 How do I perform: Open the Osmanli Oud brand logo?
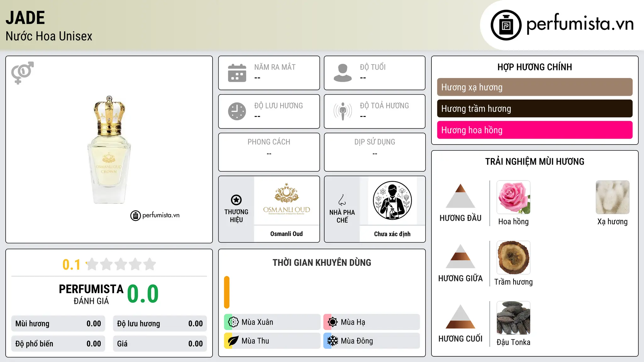286,200
